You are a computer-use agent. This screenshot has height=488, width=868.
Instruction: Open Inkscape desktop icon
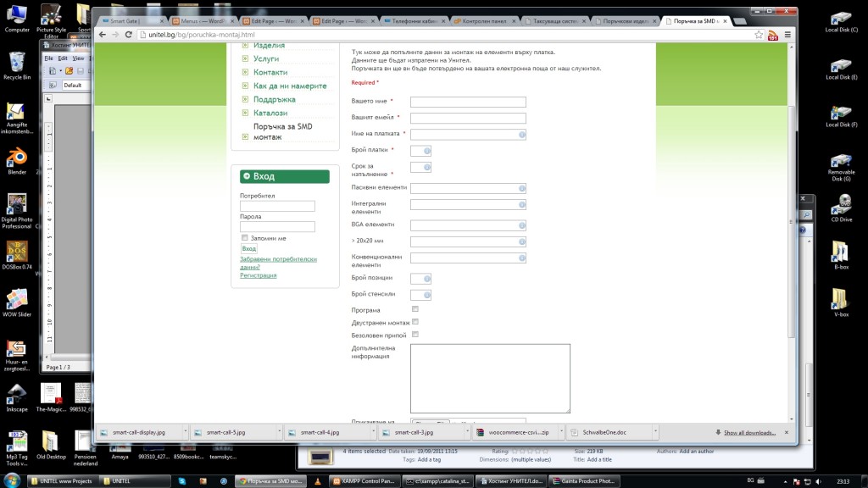17,398
